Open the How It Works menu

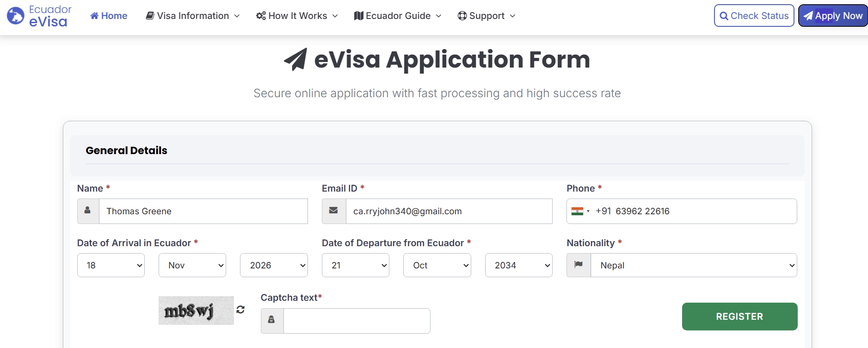[297, 16]
